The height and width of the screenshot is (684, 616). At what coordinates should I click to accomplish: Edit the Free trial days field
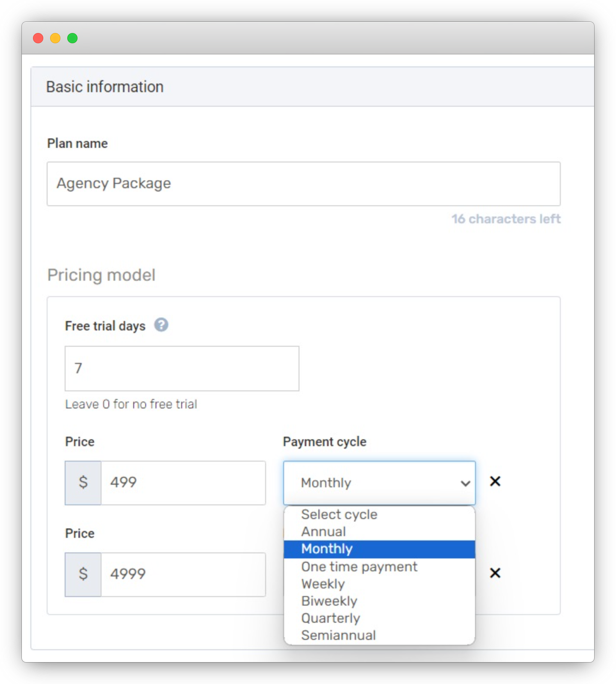point(182,369)
